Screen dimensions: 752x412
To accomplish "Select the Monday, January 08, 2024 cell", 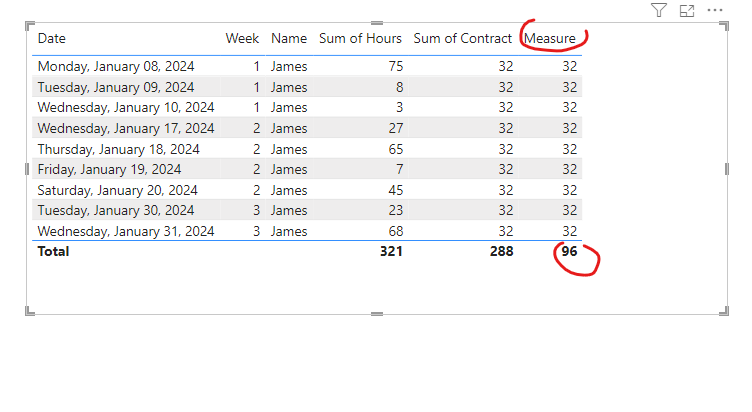I will (x=116, y=66).
